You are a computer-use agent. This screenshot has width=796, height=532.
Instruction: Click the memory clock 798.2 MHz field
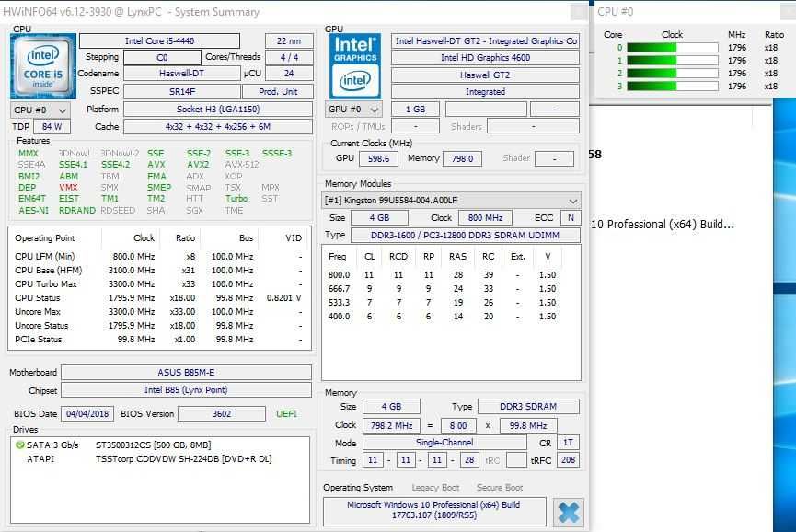(391, 425)
